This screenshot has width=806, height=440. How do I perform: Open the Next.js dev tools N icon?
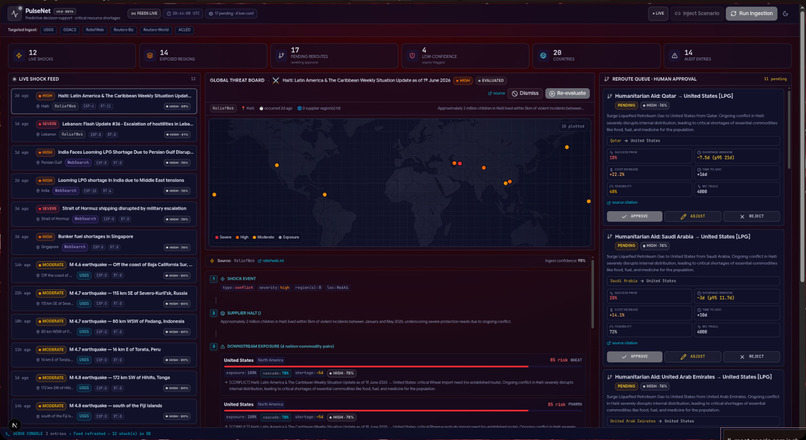[x=14, y=425]
